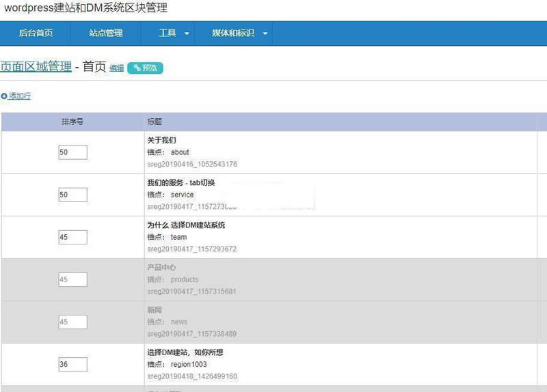Screen dimensions: 547x392
Task: Go to 后台首页 in the navigation bar
Action: (x=36, y=33)
